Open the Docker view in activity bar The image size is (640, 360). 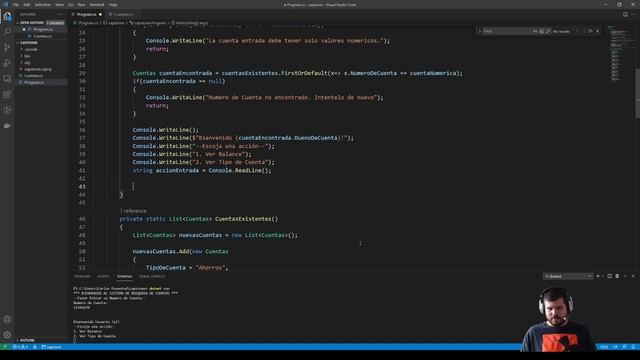[x=7, y=125]
